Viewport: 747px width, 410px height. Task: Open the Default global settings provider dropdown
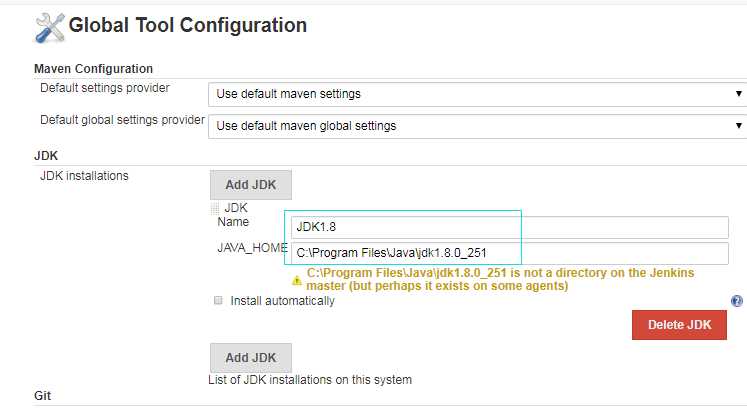point(477,126)
